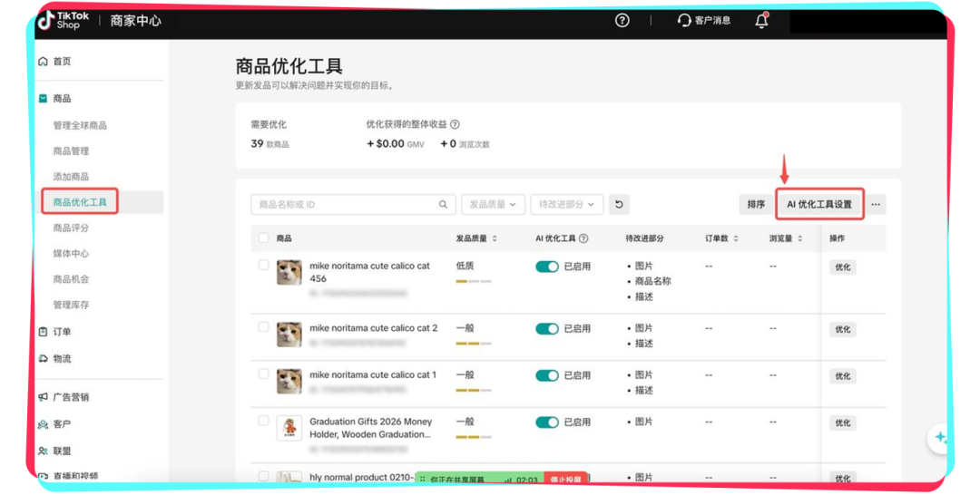Toggle the select-all products checkbox
This screenshot has width=980, height=495.
(264, 238)
